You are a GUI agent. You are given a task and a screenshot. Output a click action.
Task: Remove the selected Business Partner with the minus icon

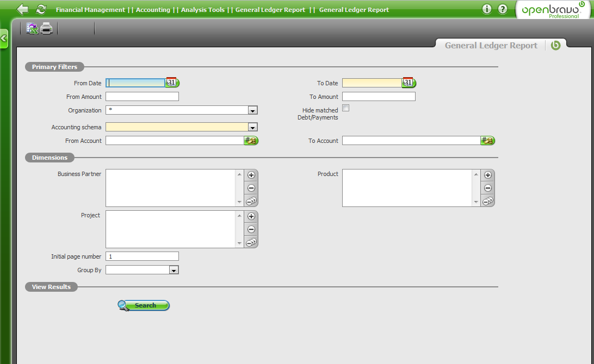(251, 188)
